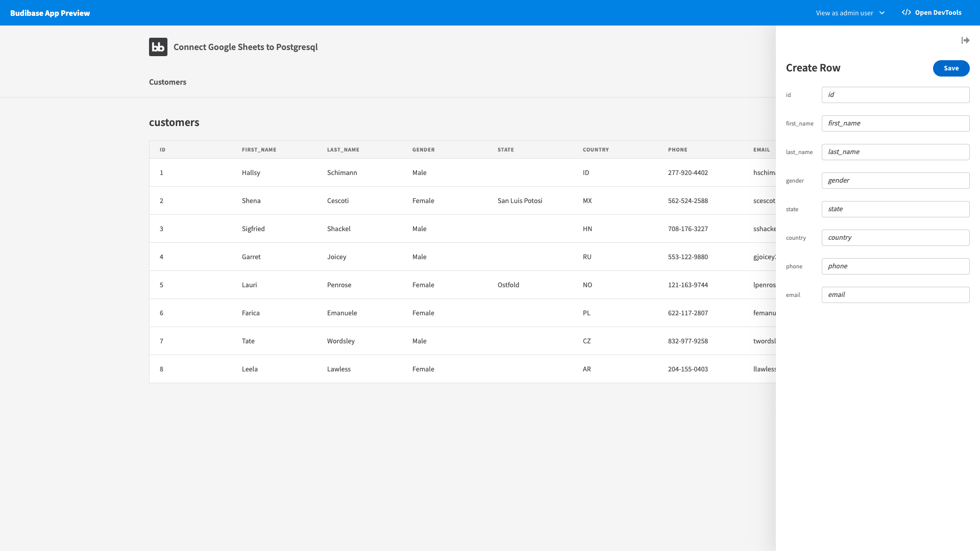The image size is (980, 551).
Task: Click the PHONE column header
Action: 677,150
